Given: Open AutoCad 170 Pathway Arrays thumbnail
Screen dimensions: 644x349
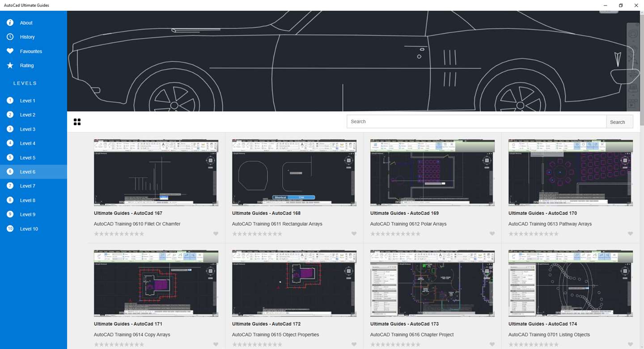Looking at the screenshot, I should click(x=571, y=173).
